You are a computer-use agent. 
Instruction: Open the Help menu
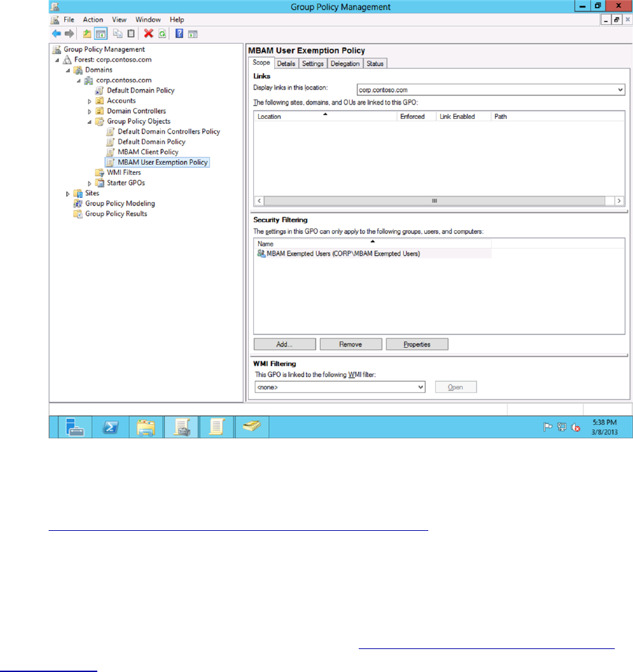tap(176, 20)
